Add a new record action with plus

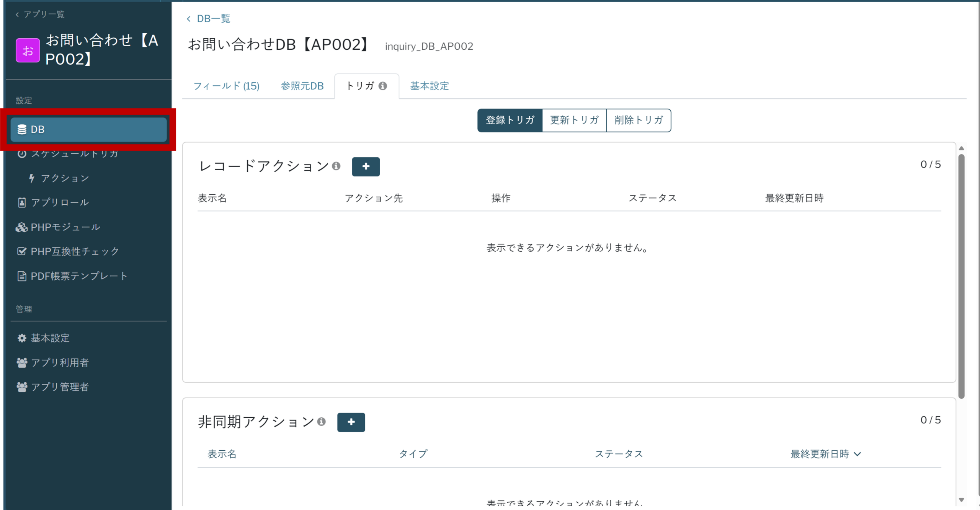tap(366, 166)
